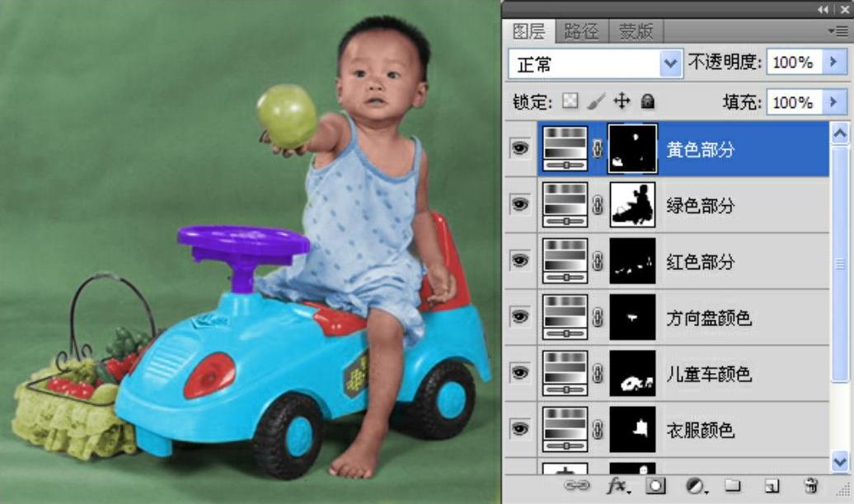This screenshot has width=854, height=504.
Task: Hide the 黄色部分 layer
Action: (520, 148)
